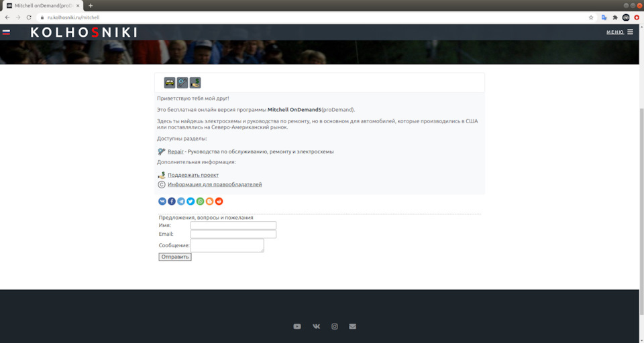Click the wrench icon beside Repair link
644x343 pixels.
click(x=162, y=151)
